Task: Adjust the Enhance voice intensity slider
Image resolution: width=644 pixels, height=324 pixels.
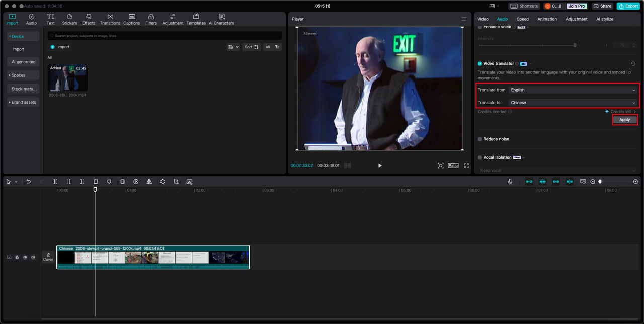Action: click(575, 45)
